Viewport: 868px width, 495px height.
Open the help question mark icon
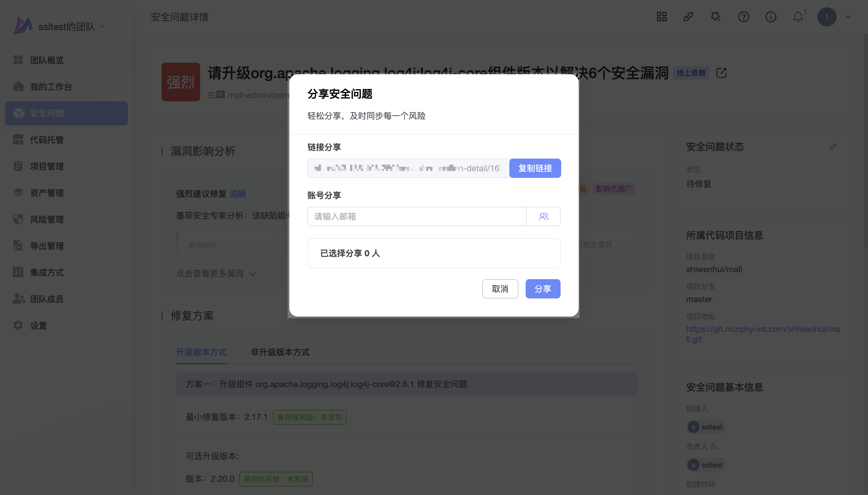point(743,17)
